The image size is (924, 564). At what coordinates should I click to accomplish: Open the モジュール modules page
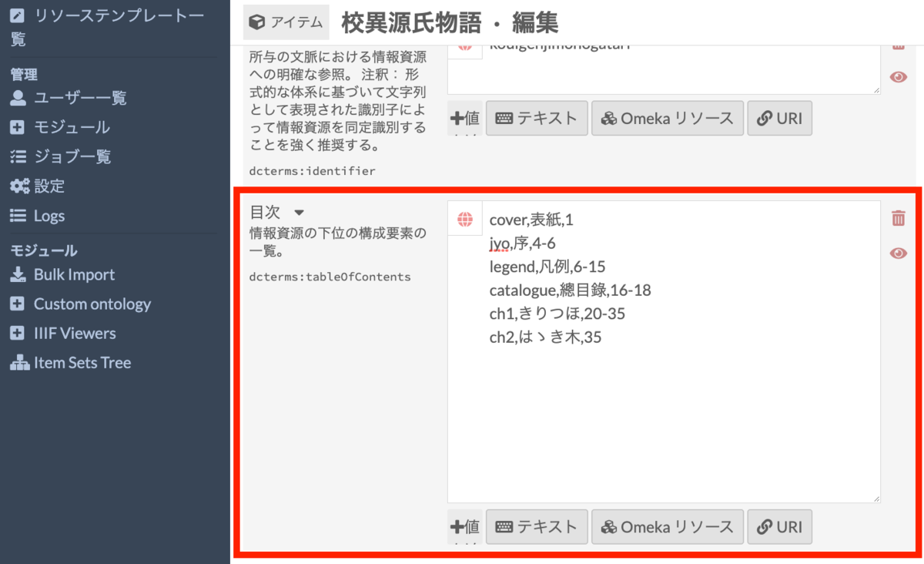pos(72,127)
